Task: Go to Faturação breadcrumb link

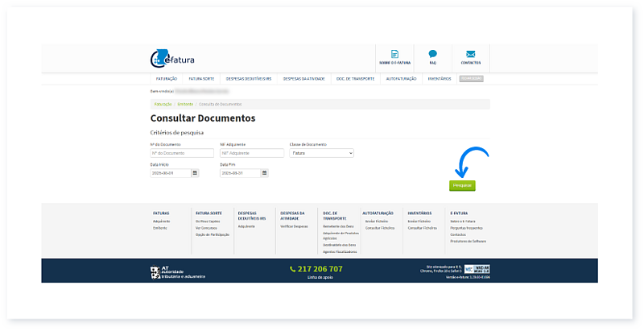Action: click(163, 104)
